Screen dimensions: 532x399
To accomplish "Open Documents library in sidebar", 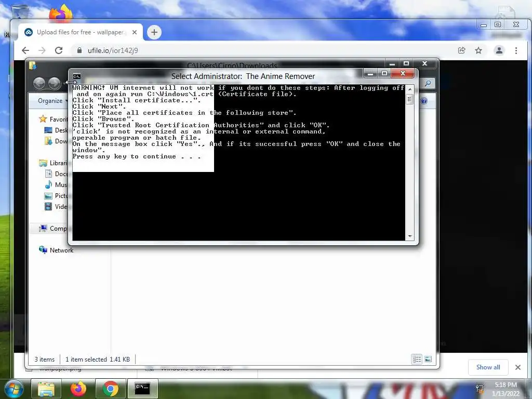I will coord(56,174).
